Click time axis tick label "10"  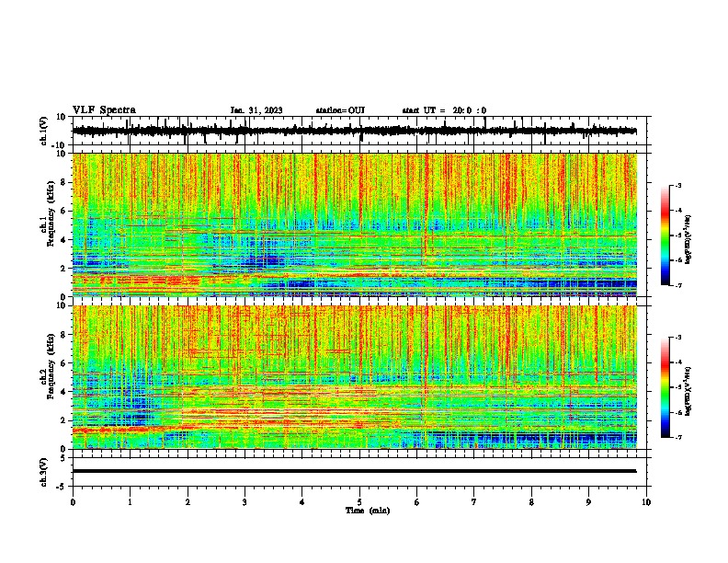click(646, 502)
